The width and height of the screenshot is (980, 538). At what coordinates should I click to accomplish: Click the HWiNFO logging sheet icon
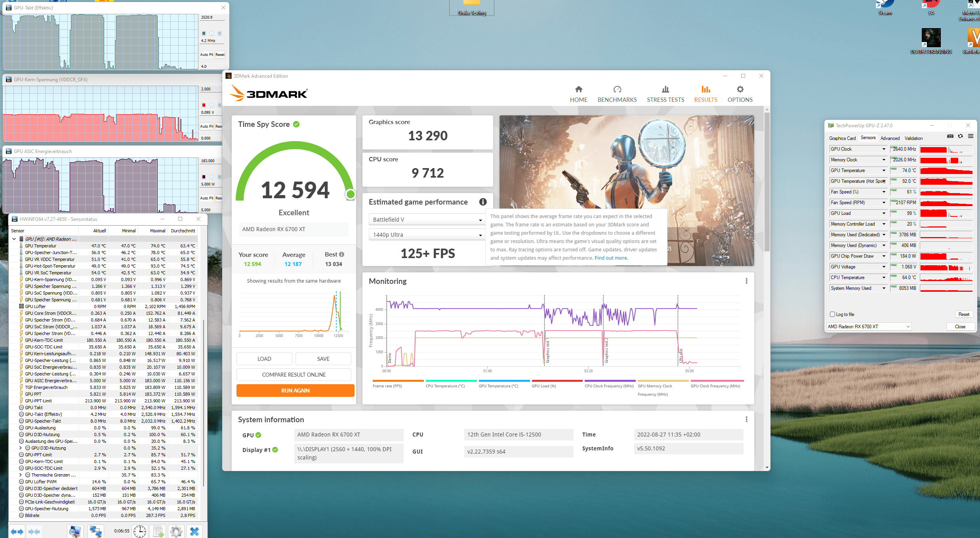[158, 531]
